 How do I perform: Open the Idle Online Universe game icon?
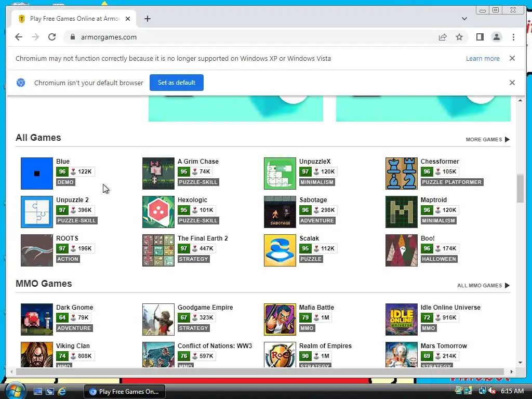click(x=402, y=320)
